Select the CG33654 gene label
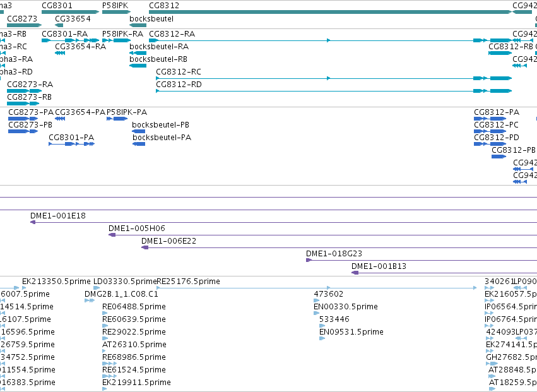 point(73,18)
